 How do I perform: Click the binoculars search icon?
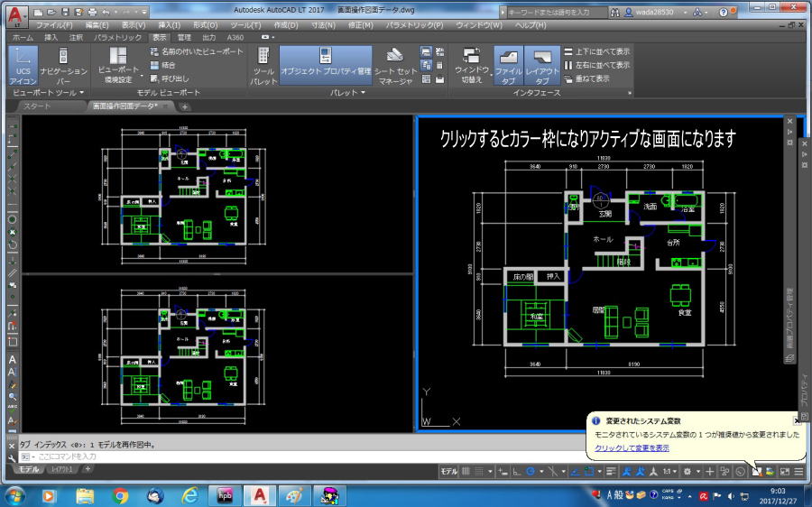[614, 12]
